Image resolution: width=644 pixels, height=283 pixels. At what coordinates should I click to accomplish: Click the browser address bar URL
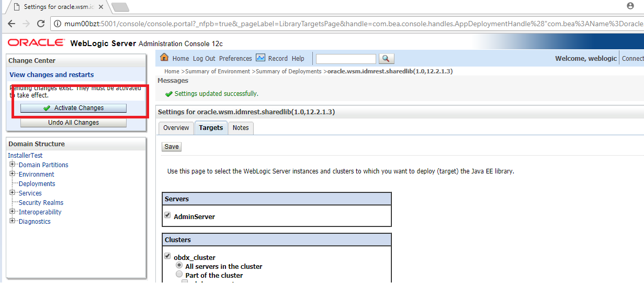click(x=353, y=24)
